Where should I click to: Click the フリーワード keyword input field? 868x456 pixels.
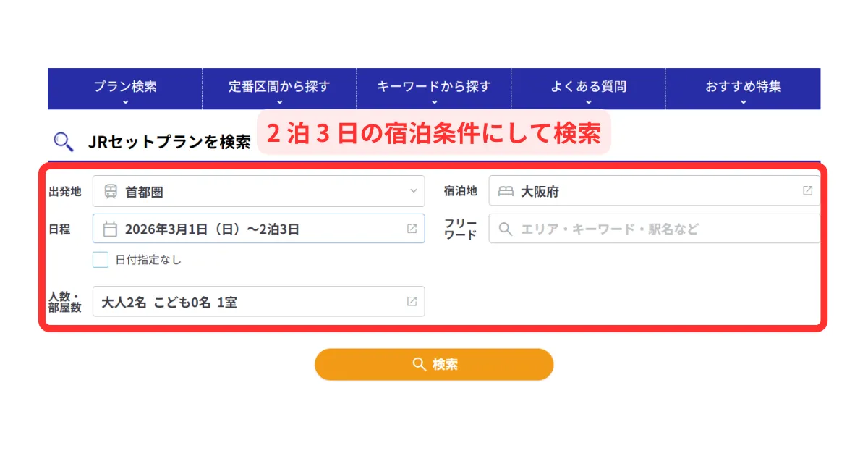click(x=665, y=229)
